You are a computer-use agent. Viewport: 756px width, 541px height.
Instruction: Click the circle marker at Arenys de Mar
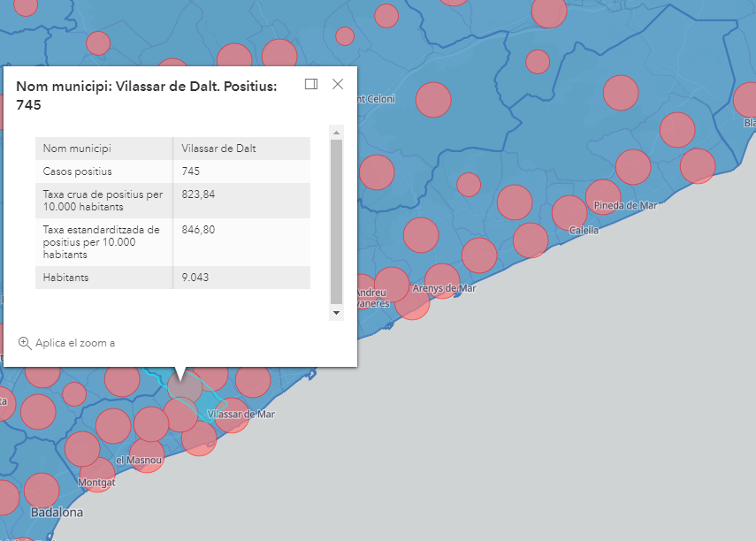pos(442,281)
